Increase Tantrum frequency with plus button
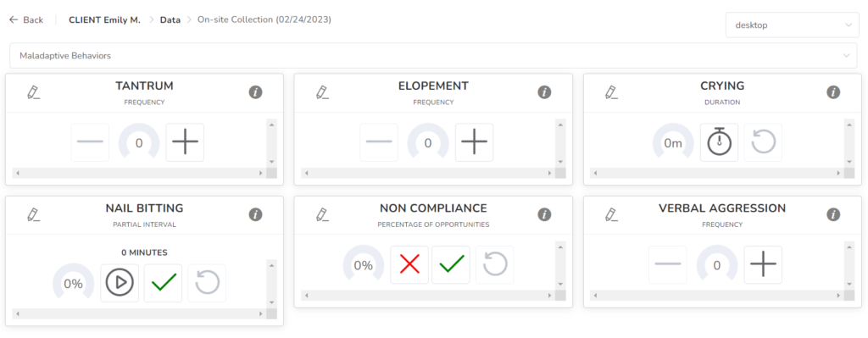The image size is (868, 338). (185, 142)
